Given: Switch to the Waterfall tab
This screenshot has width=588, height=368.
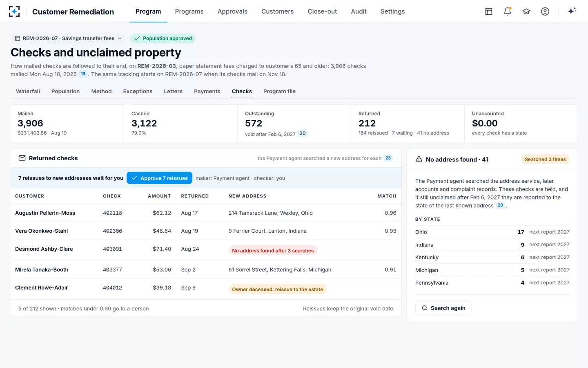Looking at the screenshot, I should click(28, 92).
